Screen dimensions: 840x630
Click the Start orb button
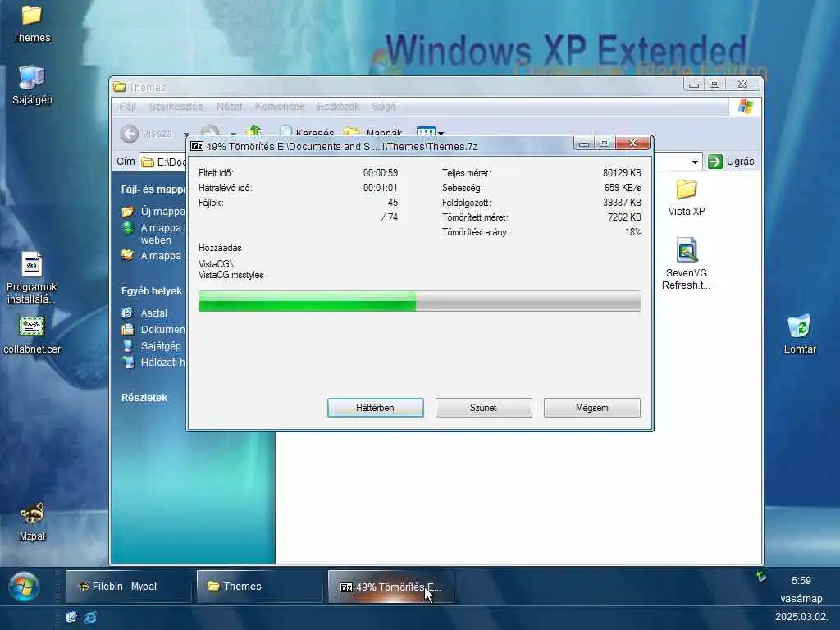point(24,586)
